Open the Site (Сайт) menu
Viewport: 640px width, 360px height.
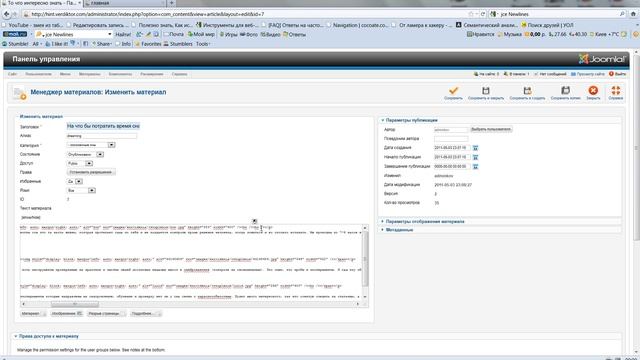(12, 74)
